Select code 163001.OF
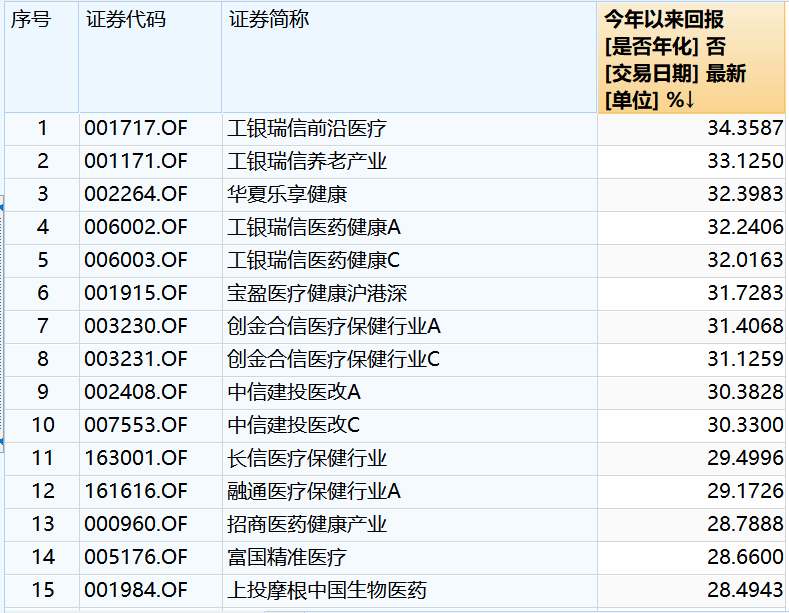 pos(135,458)
